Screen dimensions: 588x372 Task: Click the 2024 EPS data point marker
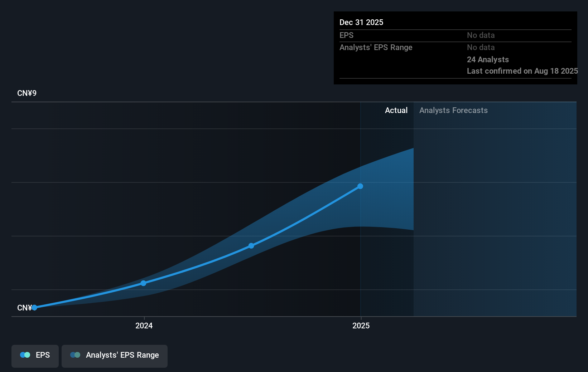(143, 283)
